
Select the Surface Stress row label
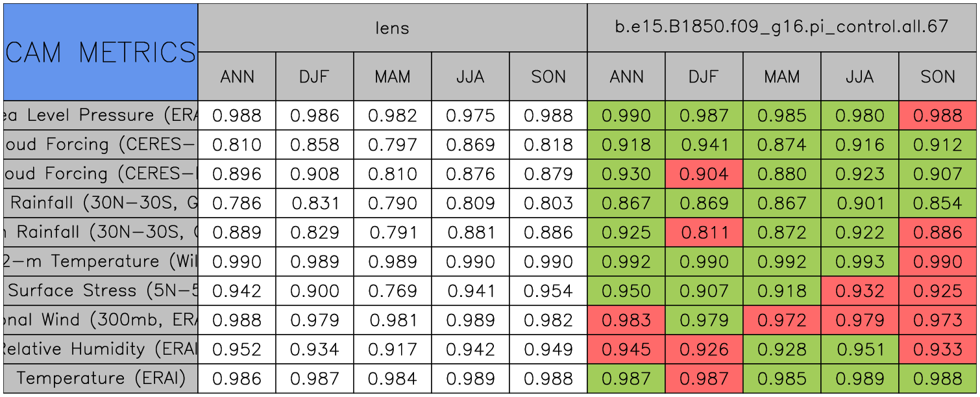(101, 291)
